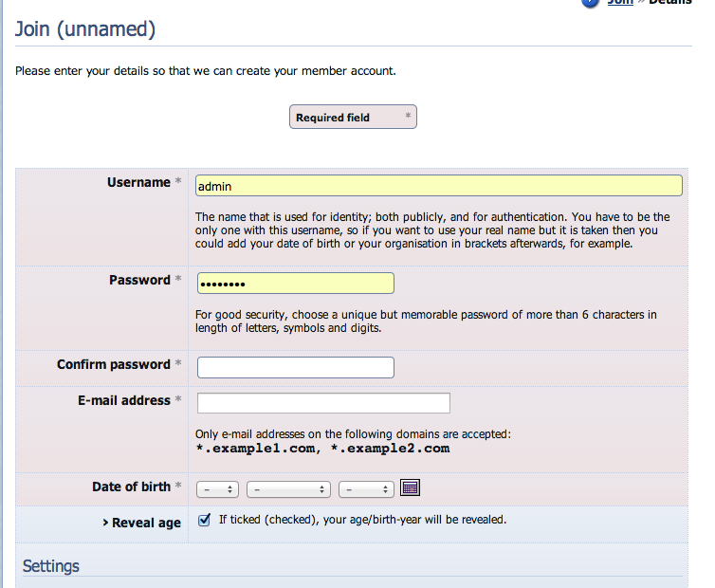The image size is (715, 588).
Task: Click the Confirm password field
Action: (295, 367)
